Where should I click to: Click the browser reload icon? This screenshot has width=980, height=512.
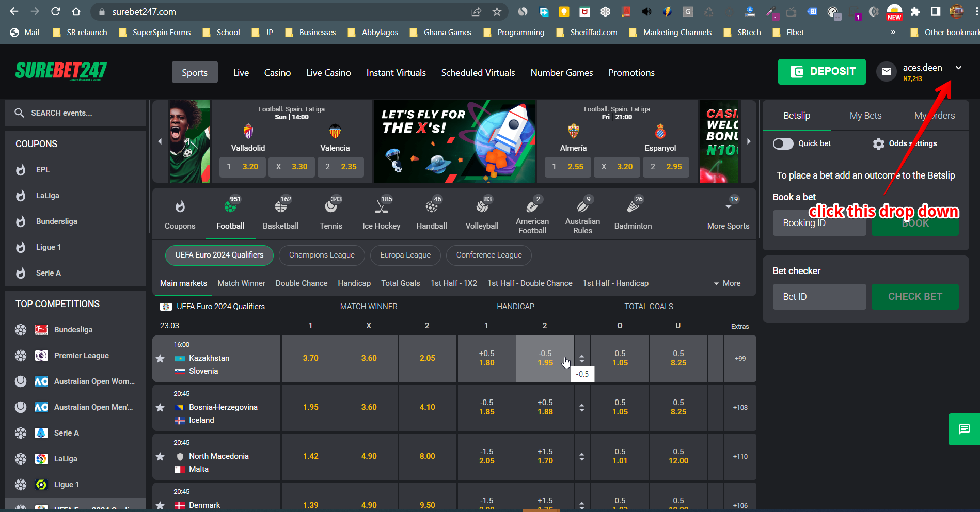(55, 11)
